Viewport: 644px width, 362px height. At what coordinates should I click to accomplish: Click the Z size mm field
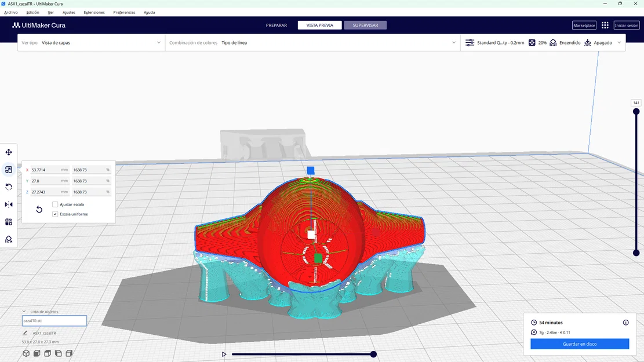(49, 192)
